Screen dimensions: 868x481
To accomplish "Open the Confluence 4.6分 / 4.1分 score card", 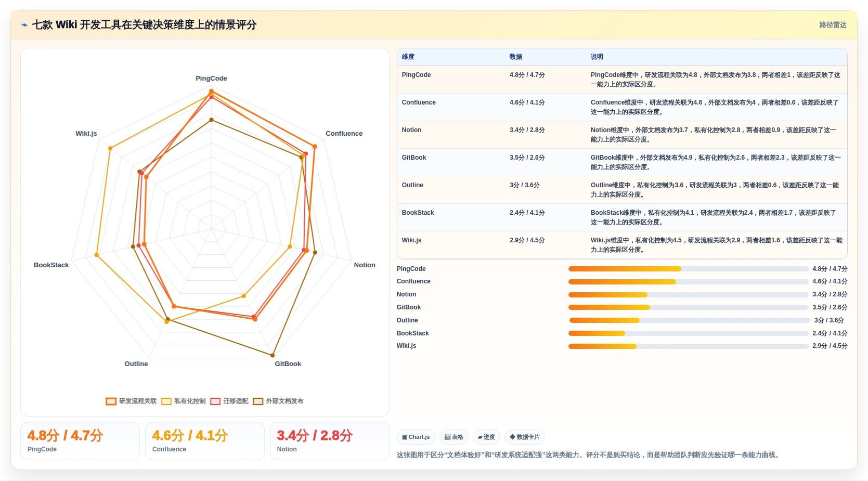I will click(x=205, y=441).
